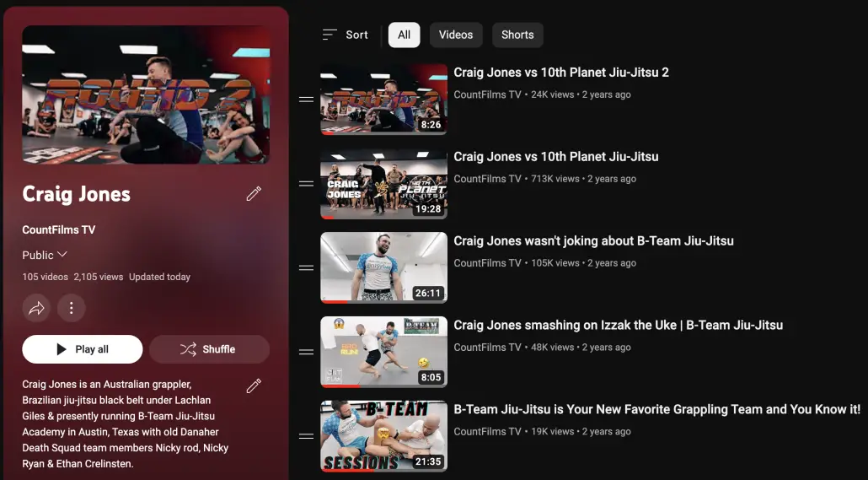Viewport: 868px width, 480px height.
Task: Open thumbnail with 21:35 duration
Action: tap(383, 436)
